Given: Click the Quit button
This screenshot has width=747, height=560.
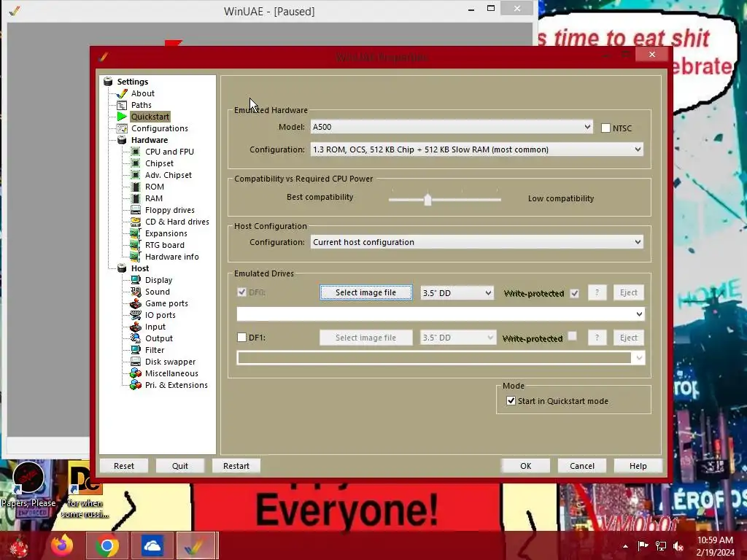Looking at the screenshot, I should click(x=180, y=466).
